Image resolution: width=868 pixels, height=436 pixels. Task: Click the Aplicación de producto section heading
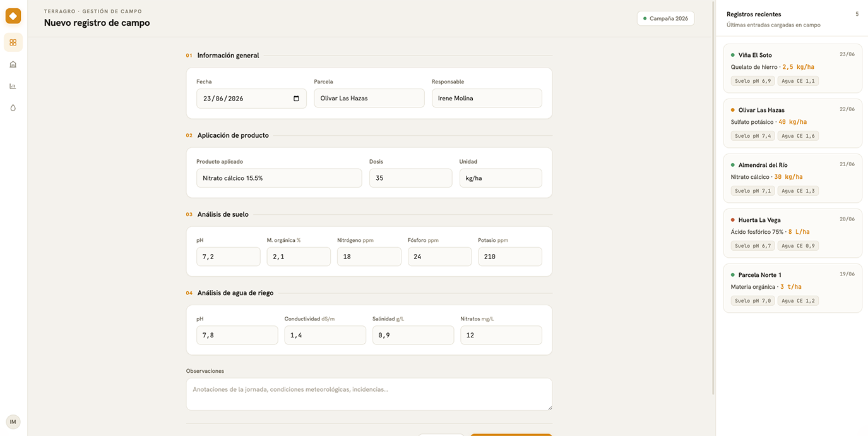[233, 135]
